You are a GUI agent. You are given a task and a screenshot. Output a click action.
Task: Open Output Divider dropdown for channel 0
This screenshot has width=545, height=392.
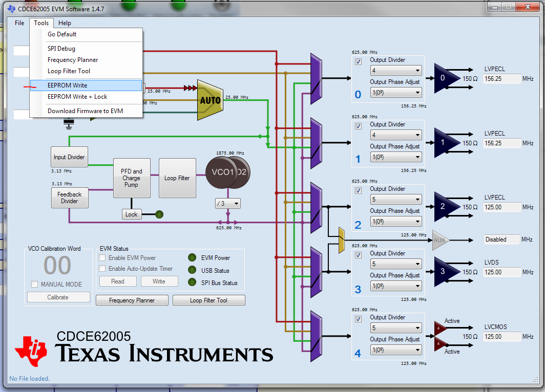(x=396, y=71)
